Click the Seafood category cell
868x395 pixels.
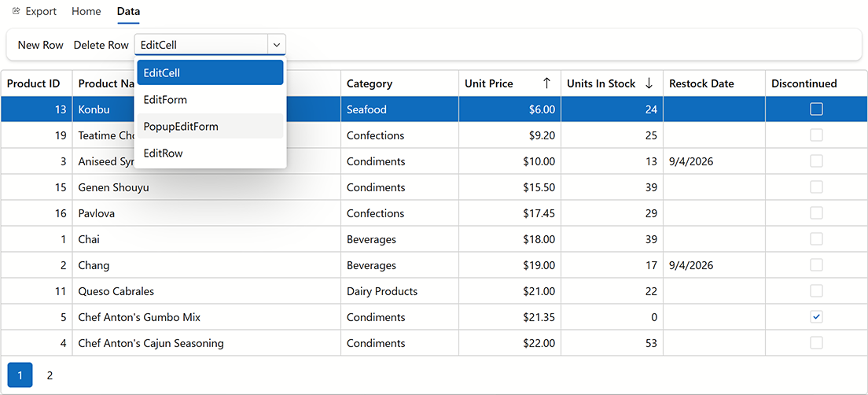tap(399, 109)
